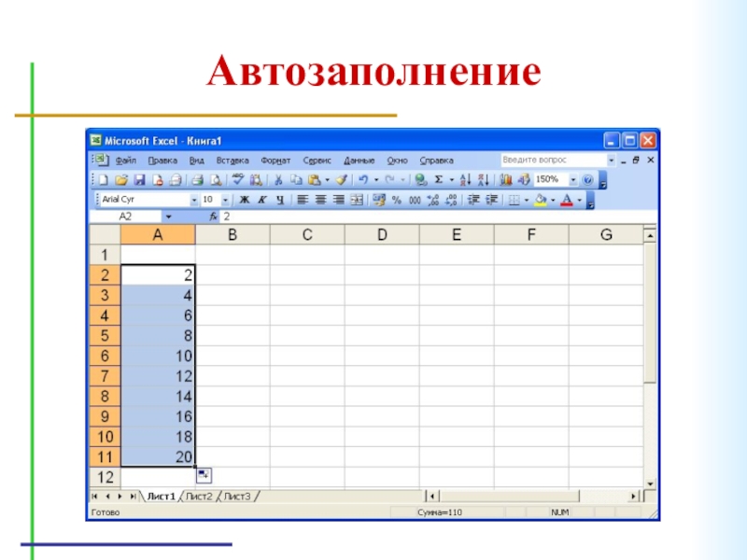Open the Правка menu
Image resolution: width=747 pixels, height=560 pixels.
coord(162,161)
